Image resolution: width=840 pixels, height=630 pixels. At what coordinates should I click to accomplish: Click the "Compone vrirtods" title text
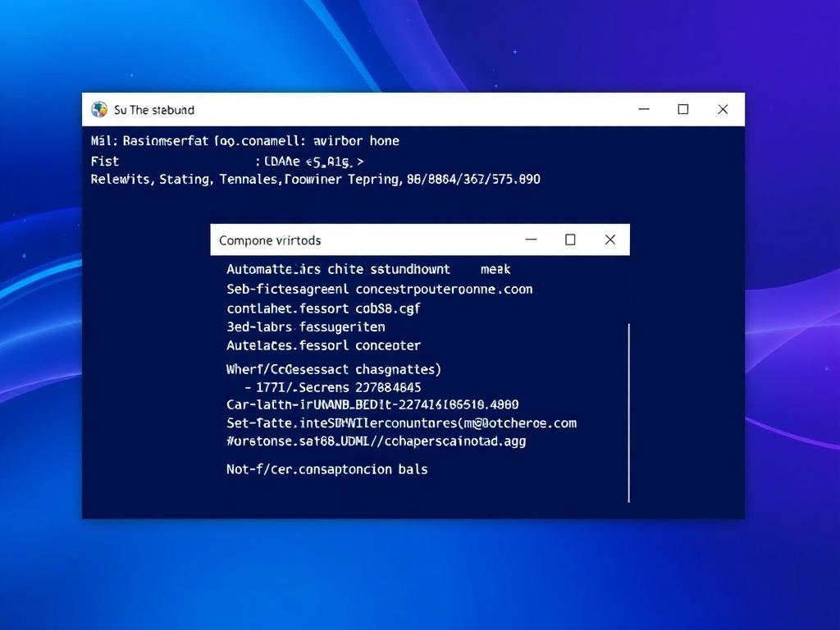270,240
